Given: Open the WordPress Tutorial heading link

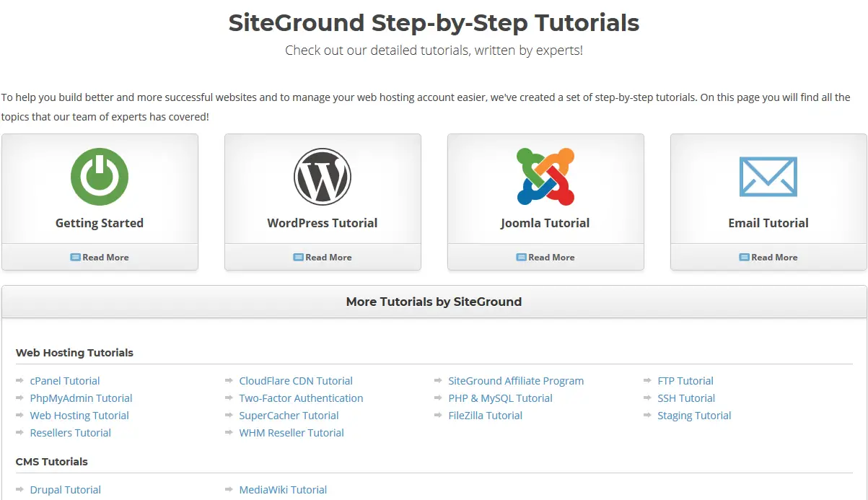Looking at the screenshot, I should point(323,223).
